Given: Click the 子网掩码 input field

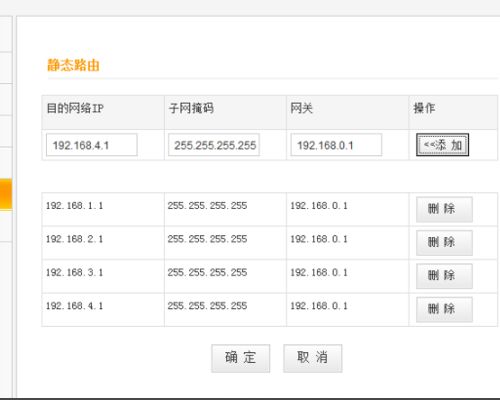Looking at the screenshot, I should [x=214, y=145].
